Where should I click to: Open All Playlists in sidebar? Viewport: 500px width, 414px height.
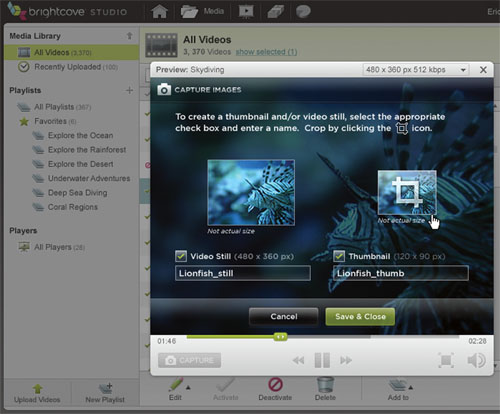(54, 107)
